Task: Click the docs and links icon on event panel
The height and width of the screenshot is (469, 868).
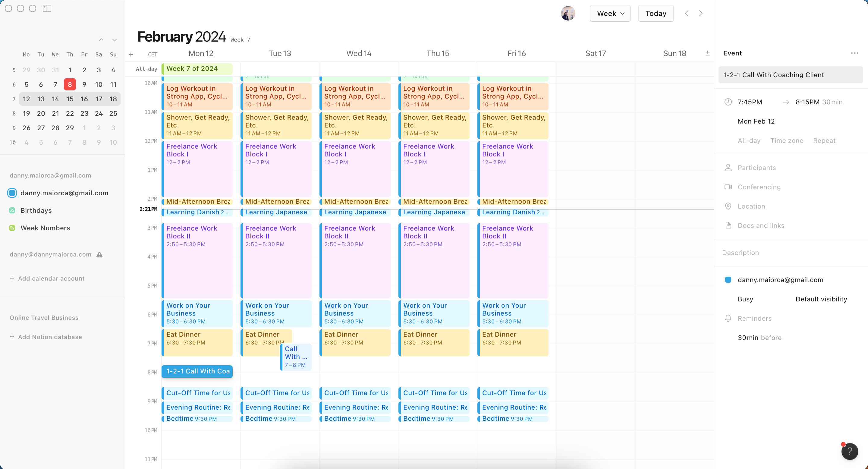Action: pyautogui.click(x=728, y=225)
